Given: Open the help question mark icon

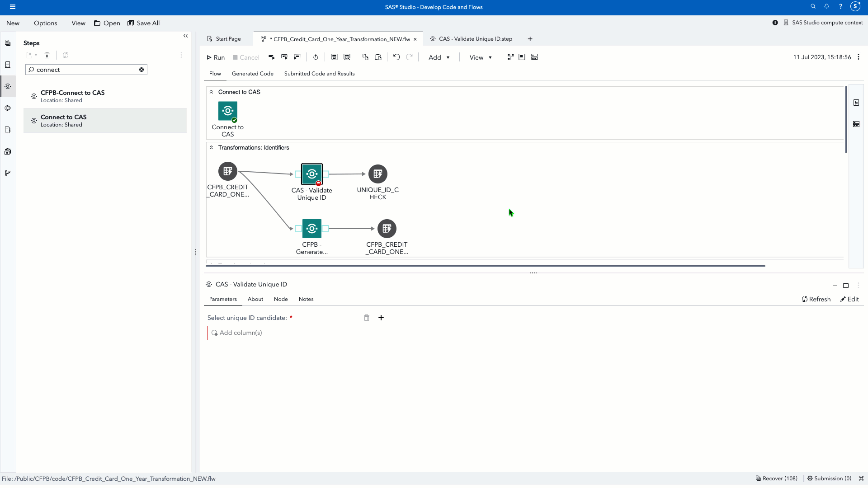Looking at the screenshot, I should coord(840,6).
